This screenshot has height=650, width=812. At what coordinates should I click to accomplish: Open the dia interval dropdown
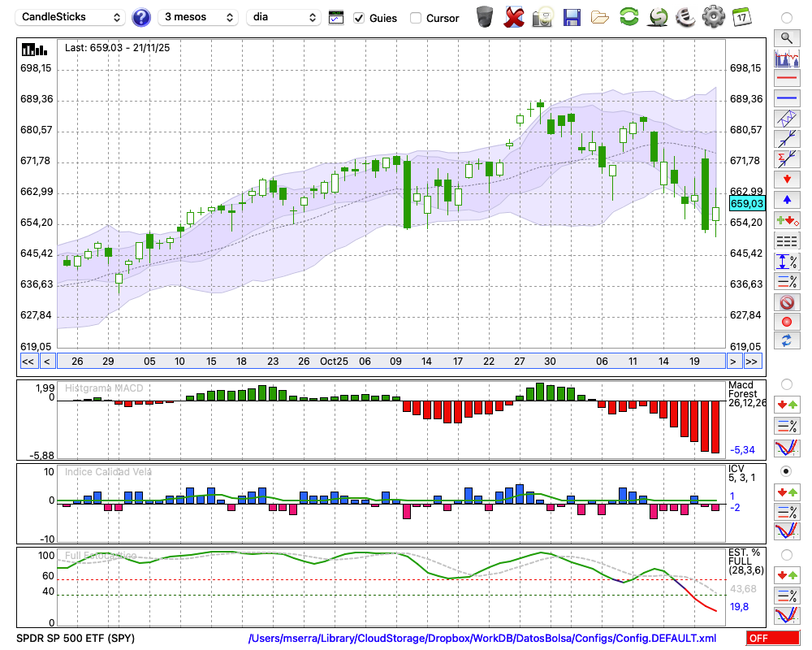[x=283, y=17]
